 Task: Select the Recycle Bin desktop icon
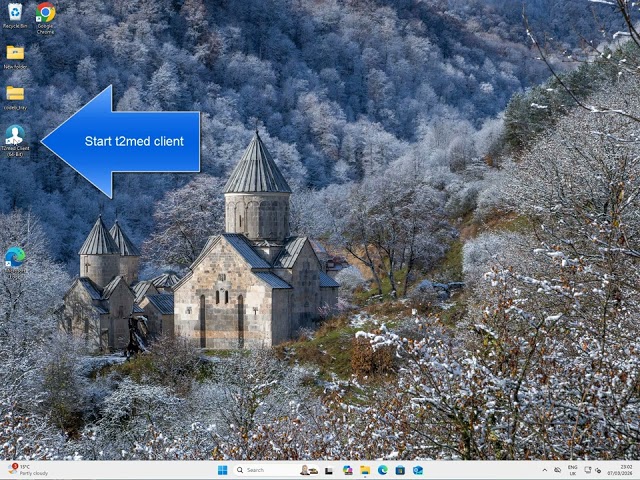click(x=15, y=16)
